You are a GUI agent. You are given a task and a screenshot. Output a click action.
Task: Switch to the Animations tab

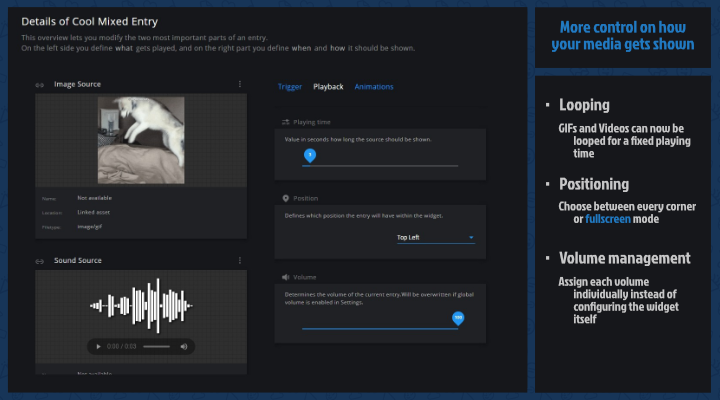click(x=374, y=87)
